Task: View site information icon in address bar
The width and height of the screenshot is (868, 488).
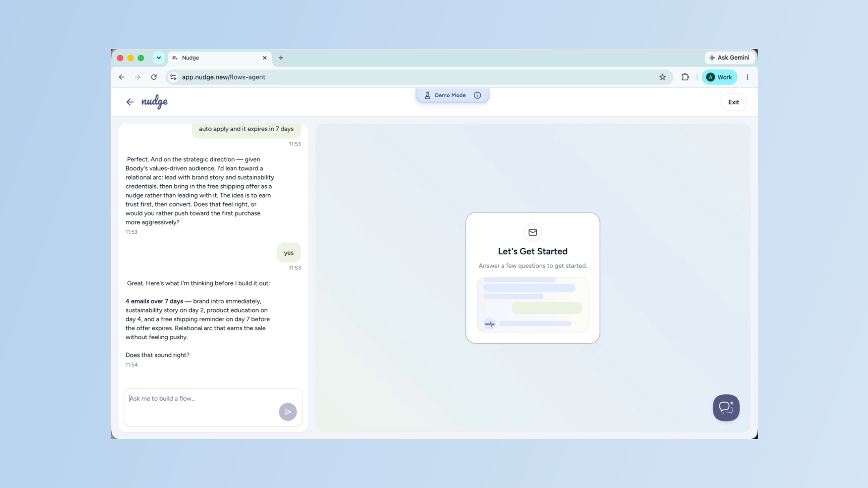Action: (x=173, y=77)
